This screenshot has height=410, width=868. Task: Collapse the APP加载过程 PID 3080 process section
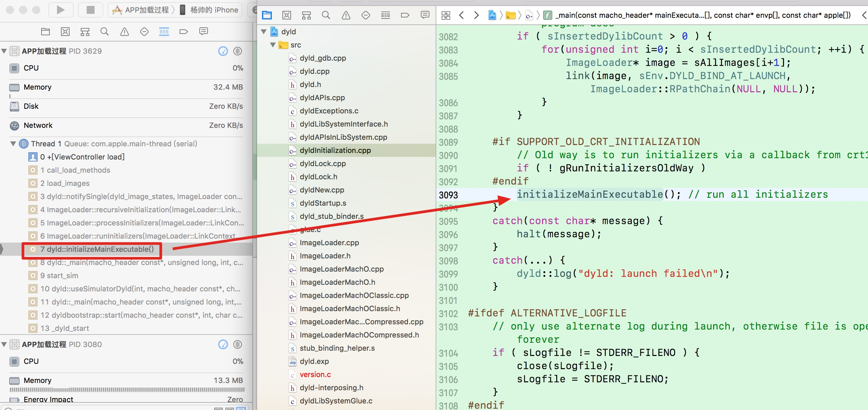tap(4, 344)
